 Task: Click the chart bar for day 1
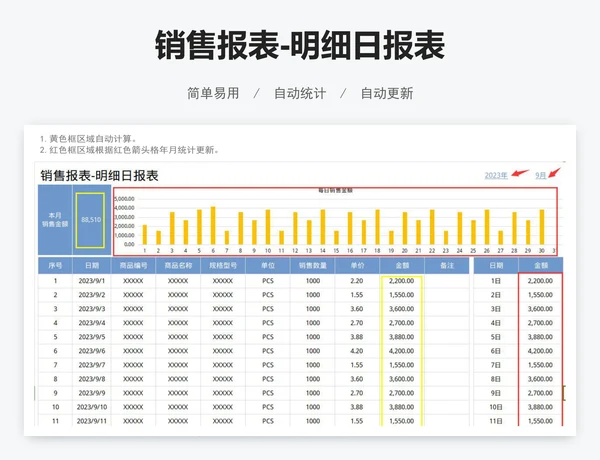tap(145, 235)
